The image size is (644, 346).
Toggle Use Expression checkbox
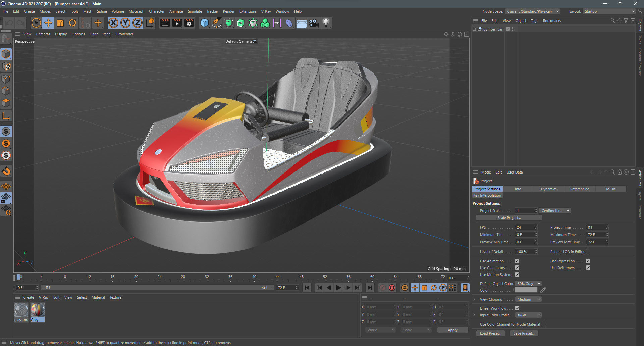588,261
